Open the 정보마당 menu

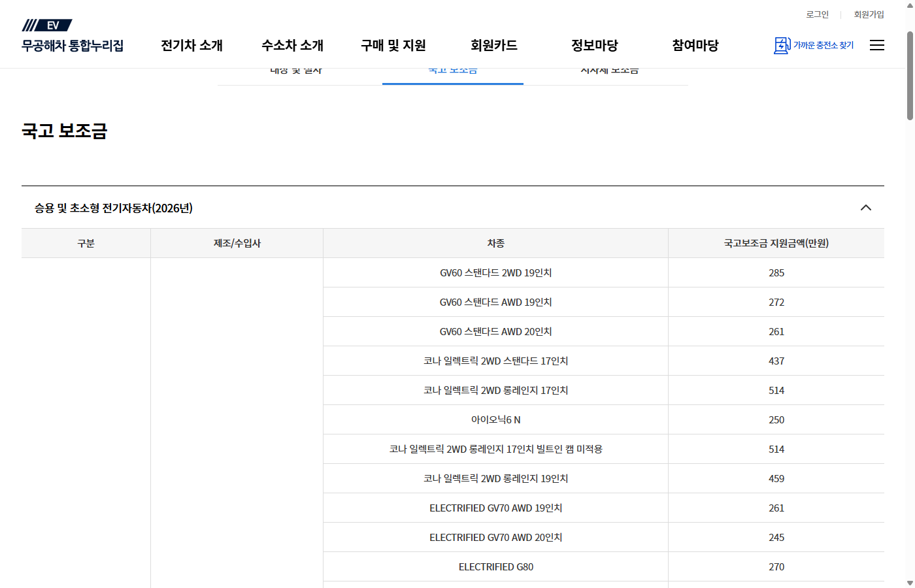pos(595,46)
